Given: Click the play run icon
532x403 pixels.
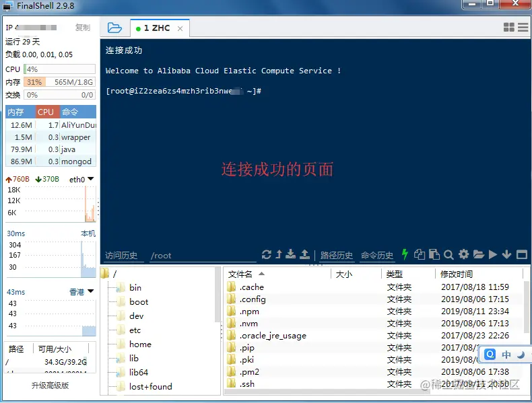Looking at the screenshot, I should pyautogui.click(x=493, y=254).
